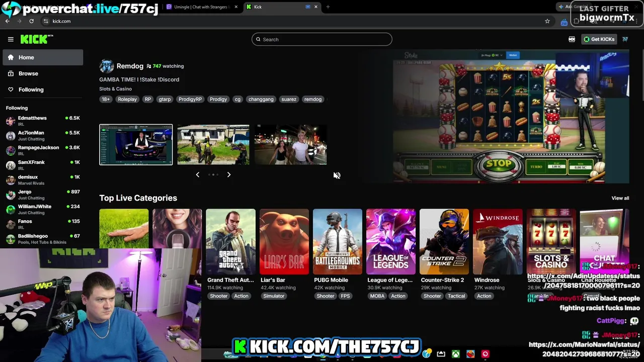The image size is (644, 362).
Task: Open a new browser tab
Action: pyautogui.click(x=328, y=7)
